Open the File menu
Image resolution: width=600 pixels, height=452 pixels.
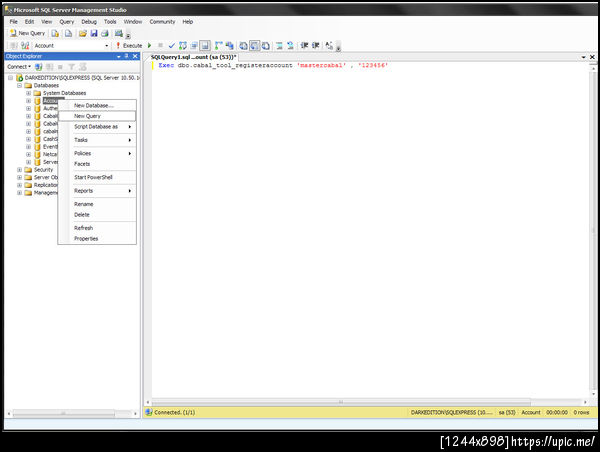click(x=14, y=22)
